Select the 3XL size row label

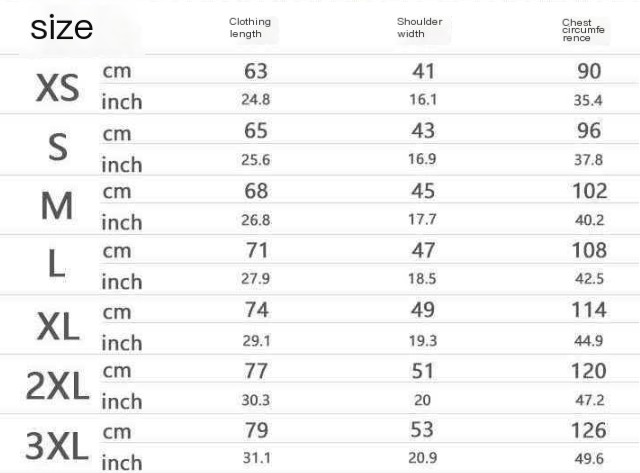click(x=57, y=446)
